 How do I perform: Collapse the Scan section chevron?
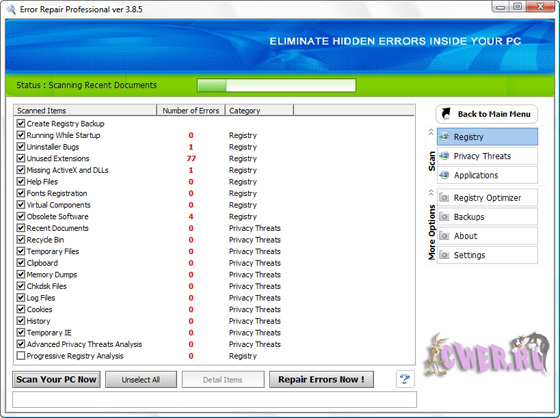pyautogui.click(x=431, y=132)
